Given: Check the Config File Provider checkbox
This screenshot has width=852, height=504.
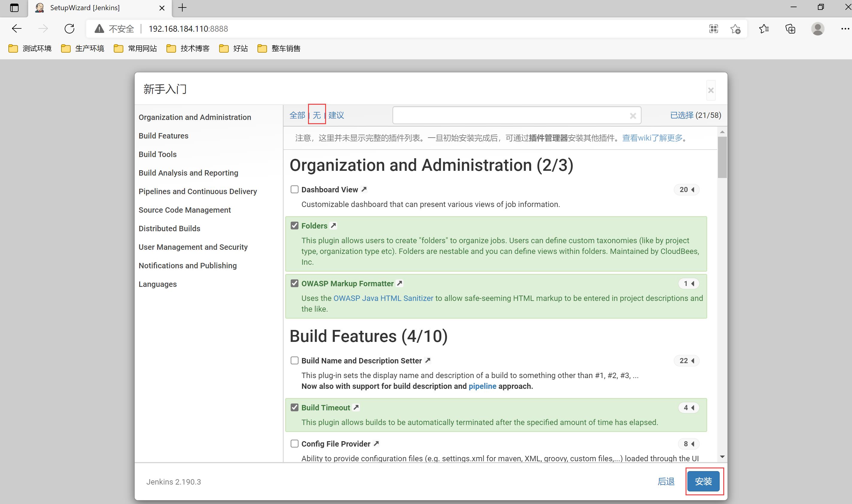Looking at the screenshot, I should point(295,444).
